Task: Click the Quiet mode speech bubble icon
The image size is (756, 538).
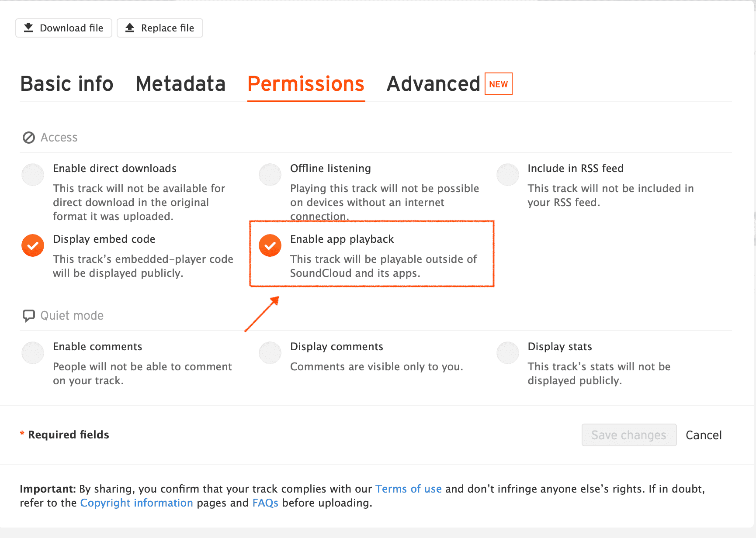Action: [x=29, y=316]
